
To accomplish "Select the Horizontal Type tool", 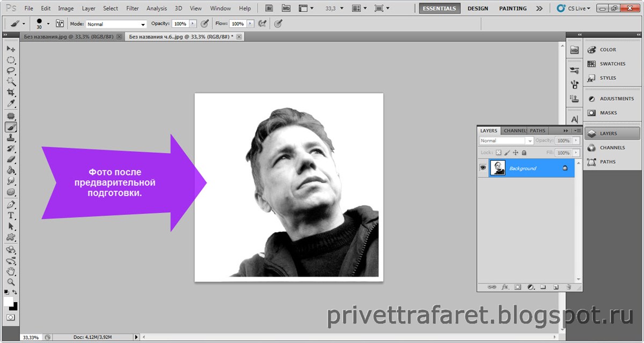I will pyautogui.click(x=11, y=215).
